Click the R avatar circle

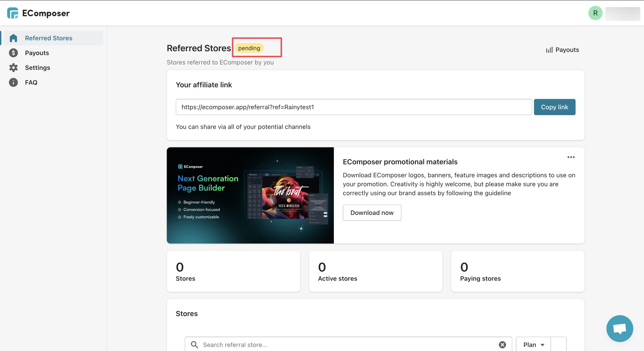595,13
